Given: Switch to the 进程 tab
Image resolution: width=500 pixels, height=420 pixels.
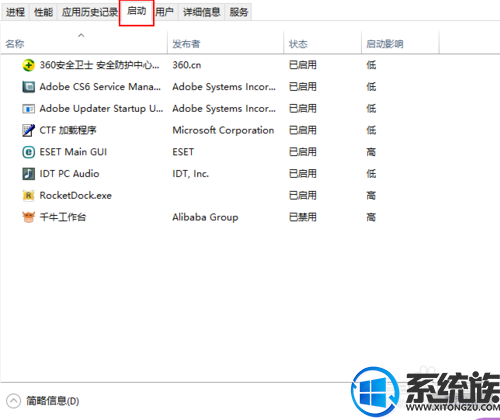Looking at the screenshot, I should point(15,12).
